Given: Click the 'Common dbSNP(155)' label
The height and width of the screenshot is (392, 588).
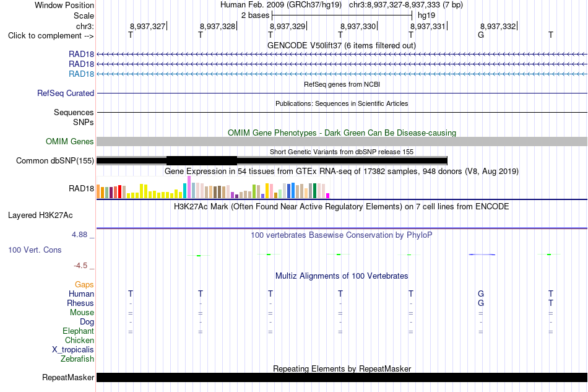Looking at the screenshot, I should click(x=55, y=160).
